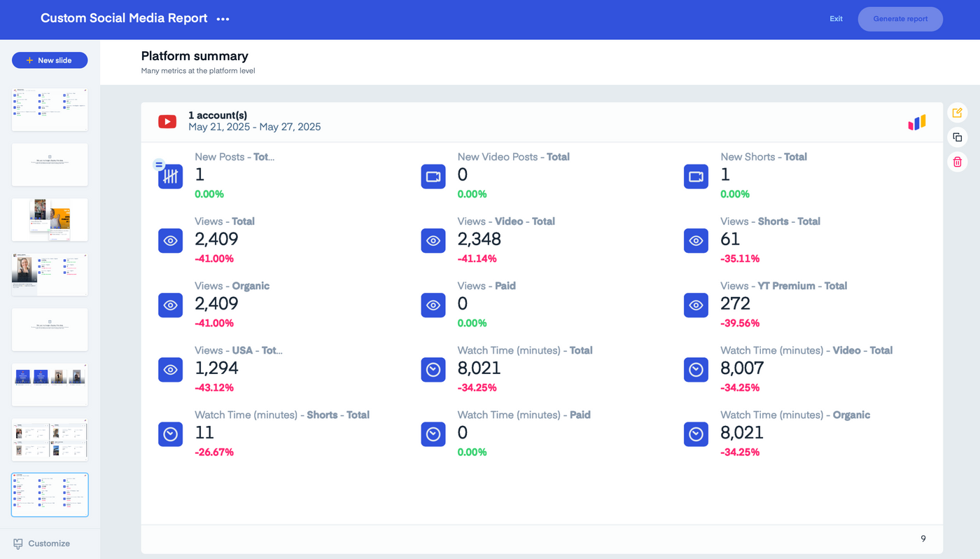Select the first slide thumbnail
This screenshot has height=559, width=980.
tap(50, 110)
